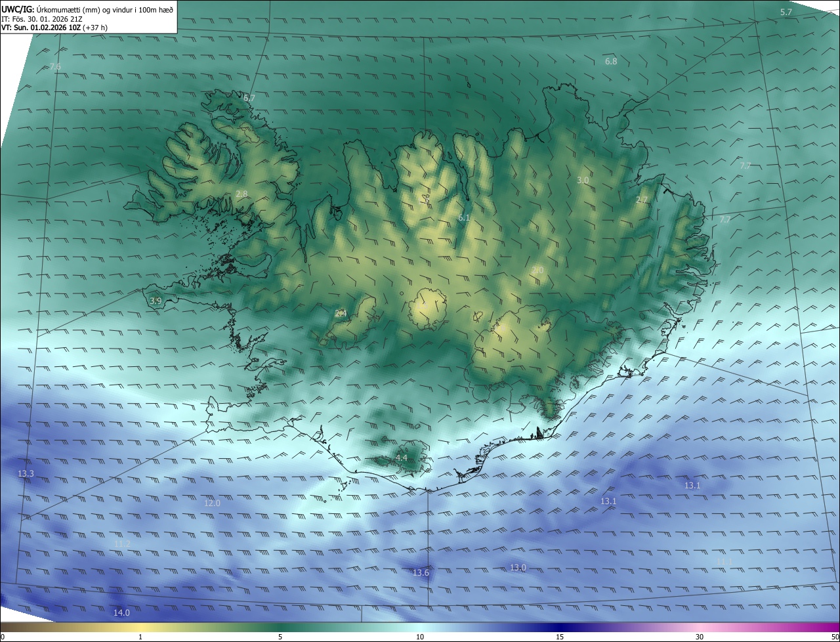
Task: Click the color scale tick label 5
Action: click(x=280, y=637)
